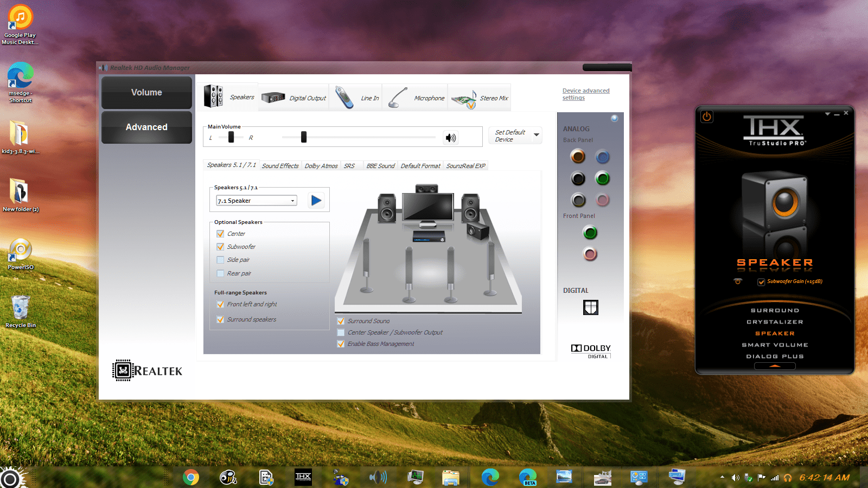Open the THX window dropdown menu arrow
This screenshot has height=488, width=868.
click(x=827, y=114)
